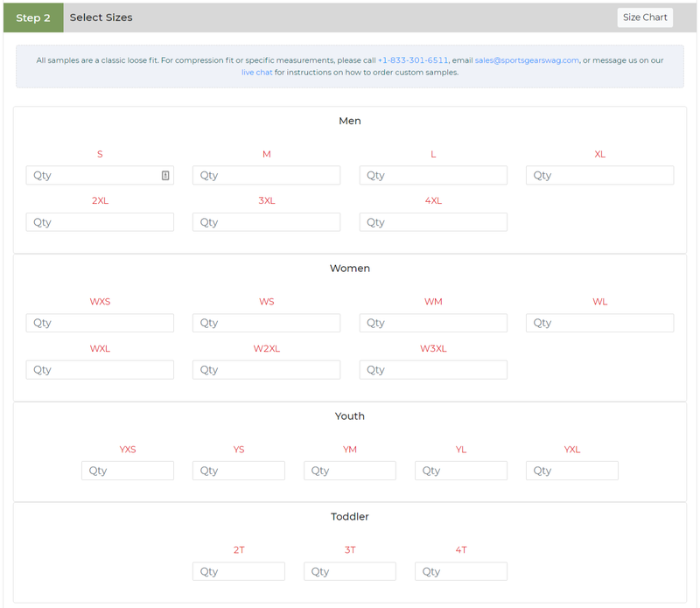Click the Youth YS quantity box
700x608 pixels.
[x=239, y=471]
